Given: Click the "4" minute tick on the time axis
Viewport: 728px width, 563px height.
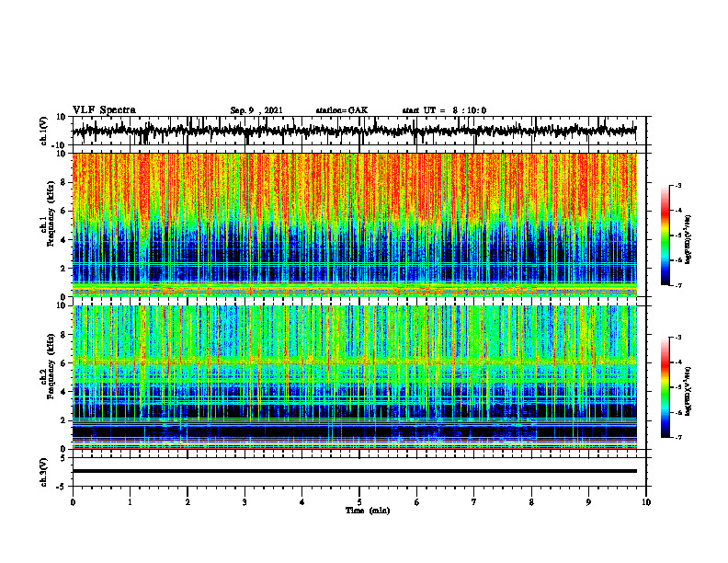Looking at the screenshot, I should 302,502.
